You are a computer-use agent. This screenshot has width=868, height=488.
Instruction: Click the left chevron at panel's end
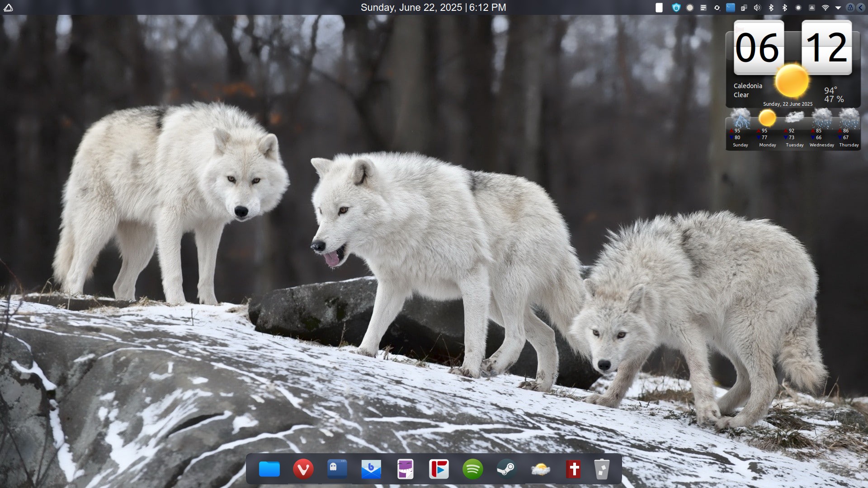pos(861,8)
